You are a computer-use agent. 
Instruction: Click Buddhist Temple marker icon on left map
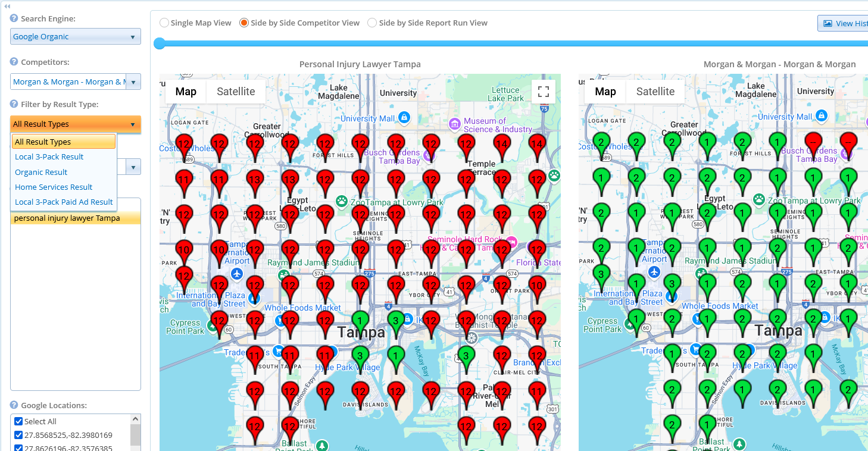tap(471, 339)
